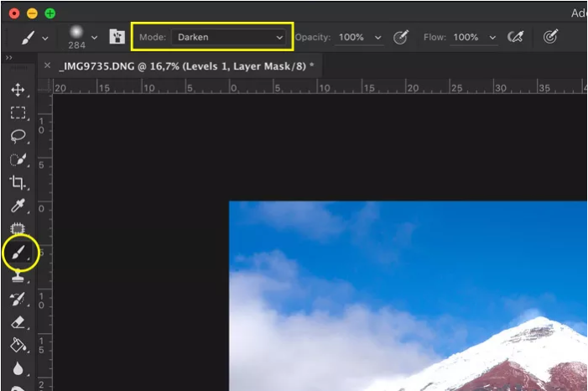The image size is (588, 391).
Task: Select the Move tool
Action: [18, 90]
